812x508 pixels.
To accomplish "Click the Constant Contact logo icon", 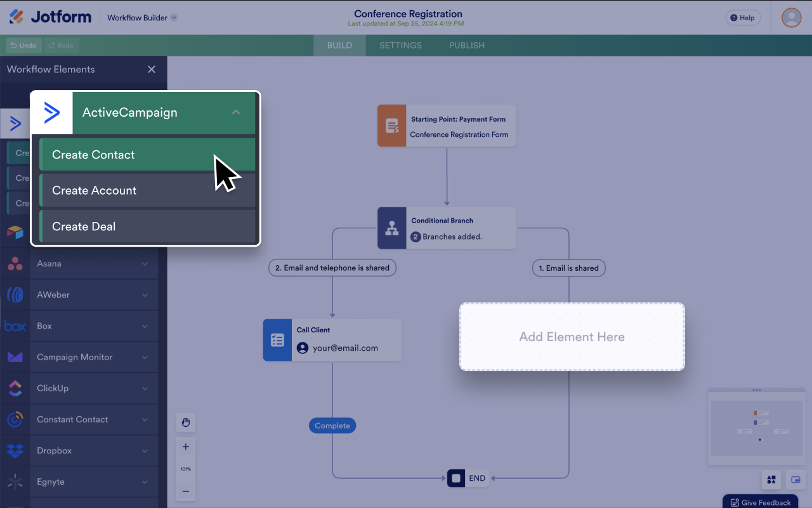I will tap(15, 419).
